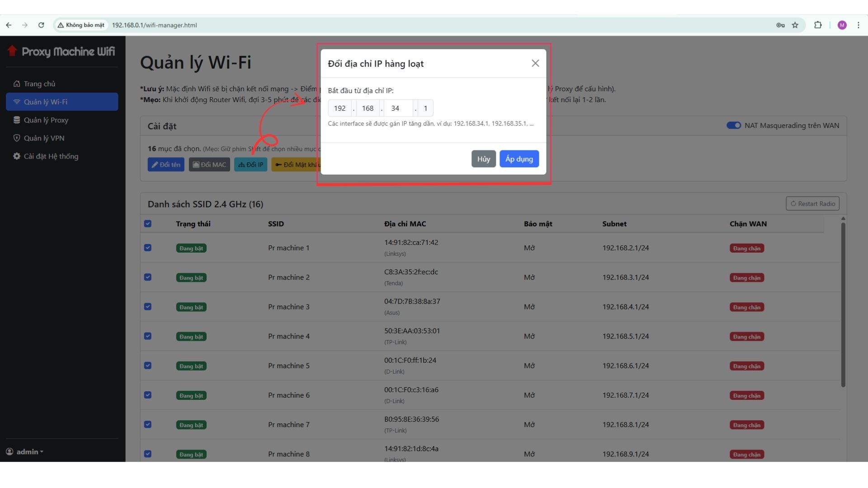This screenshot has height=488, width=868.
Task: Open Quản lý VPN in the sidebar
Action: tap(62, 138)
